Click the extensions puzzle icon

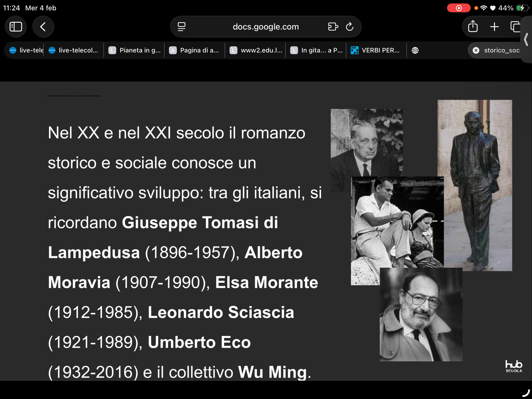click(333, 27)
